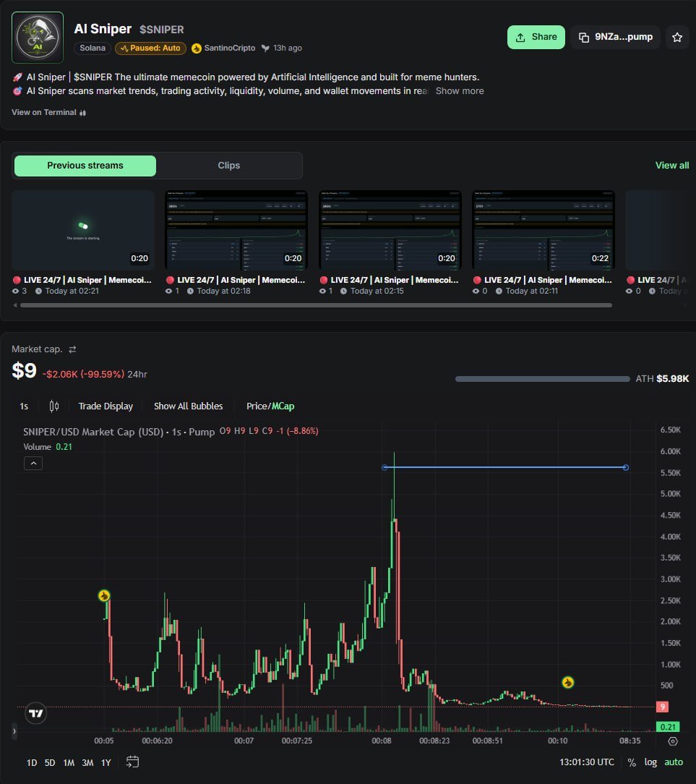Switch the Price/MCap display toggle
Screen dimensions: 696x784
270,406
